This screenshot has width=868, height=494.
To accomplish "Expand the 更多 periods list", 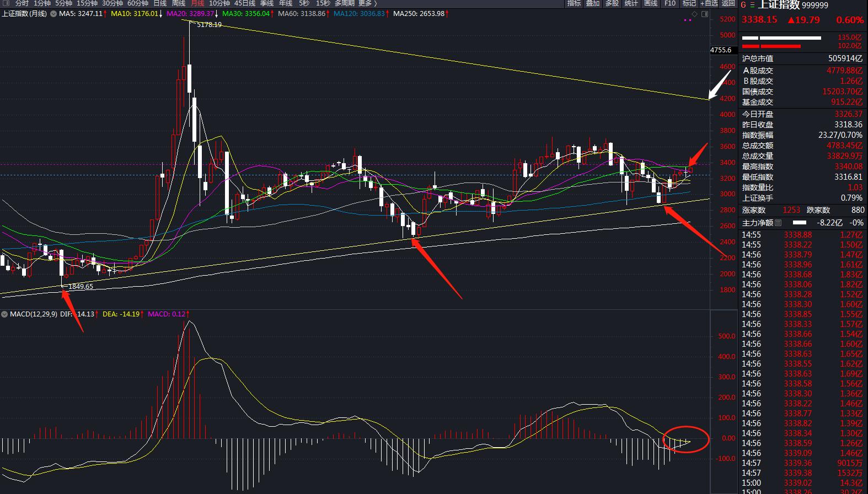I will pyautogui.click(x=367, y=3).
